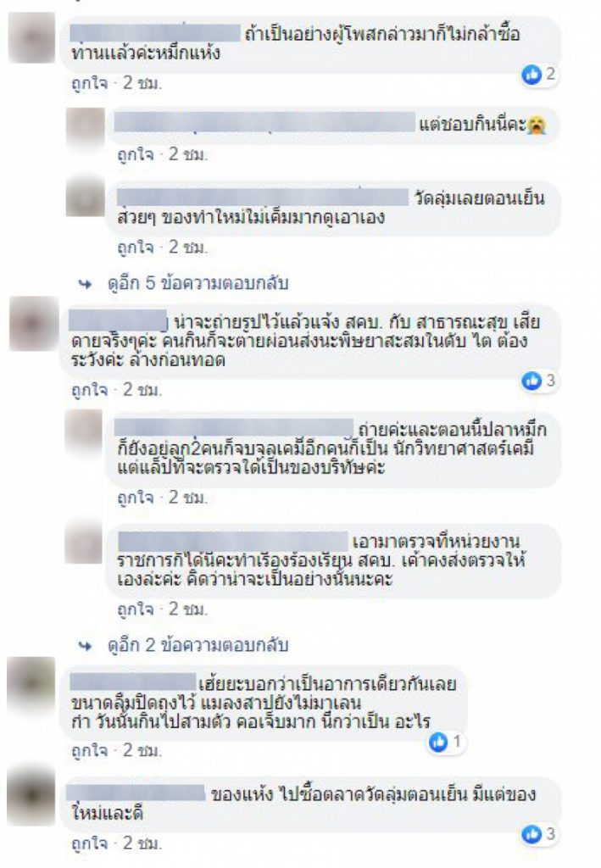
Task: Expand ดูอีก 5 ข้อความตอบกลับ replies
Action: pyautogui.click(x=198, y=283)
